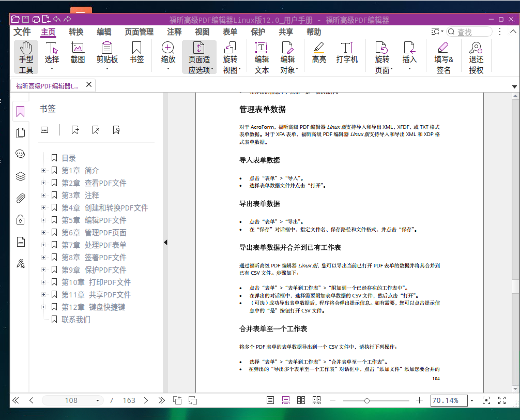520x420 pixels.
Task: Open the page number dropdown
Action: pos(98,400)
